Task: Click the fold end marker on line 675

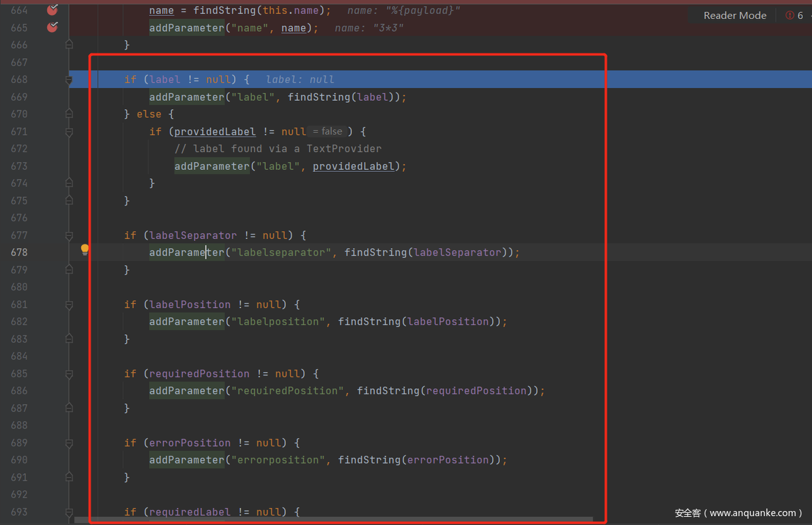Action: coord(69,200)
